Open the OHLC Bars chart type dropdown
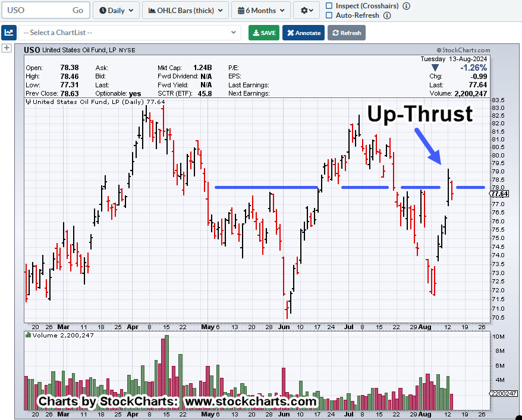Screen dimensions: 522x420 point(186,10)
